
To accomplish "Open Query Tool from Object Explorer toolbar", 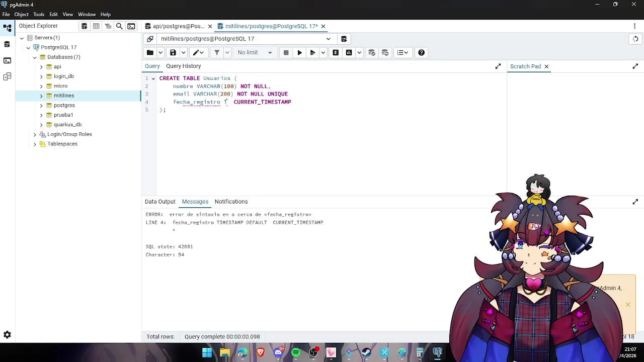I will coord(84,26).
